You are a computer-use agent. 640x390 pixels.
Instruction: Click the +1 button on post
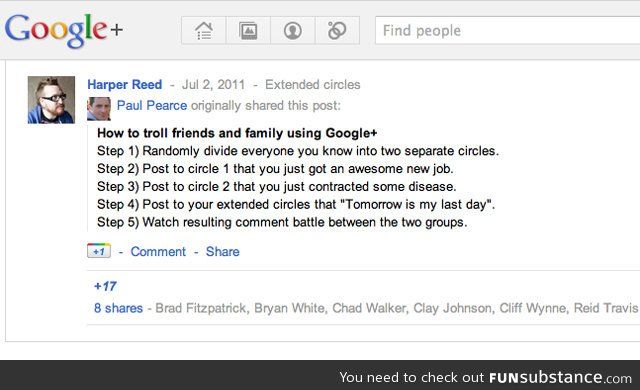pyautogui.click(x=99, y=251)
